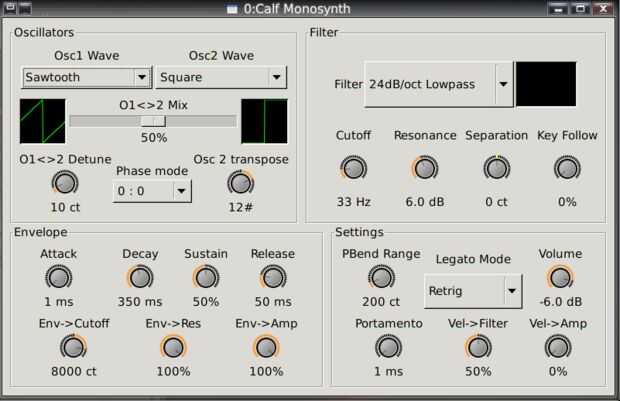Click the 200 ct PBend Range value

(381, 302)
